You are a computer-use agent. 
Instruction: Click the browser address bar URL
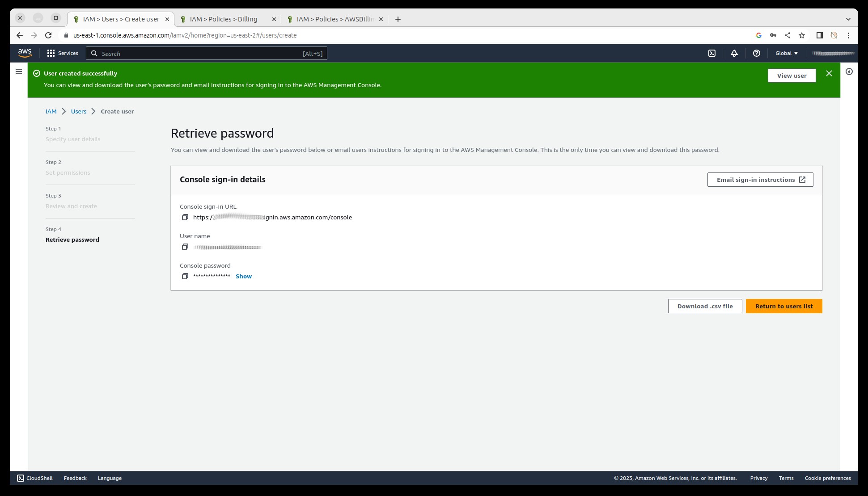tap(185, 35)
